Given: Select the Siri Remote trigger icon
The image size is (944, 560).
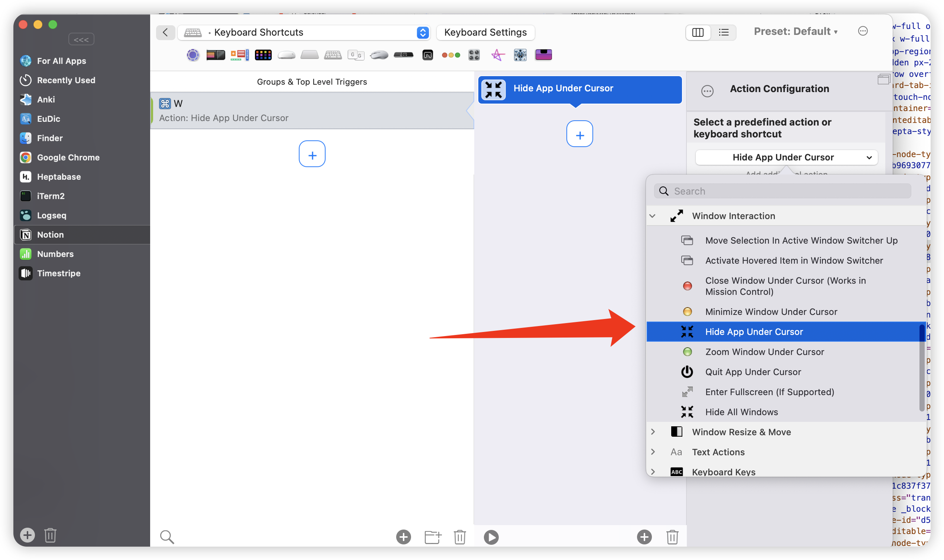Looking at the screenshot, I should 403,55.
